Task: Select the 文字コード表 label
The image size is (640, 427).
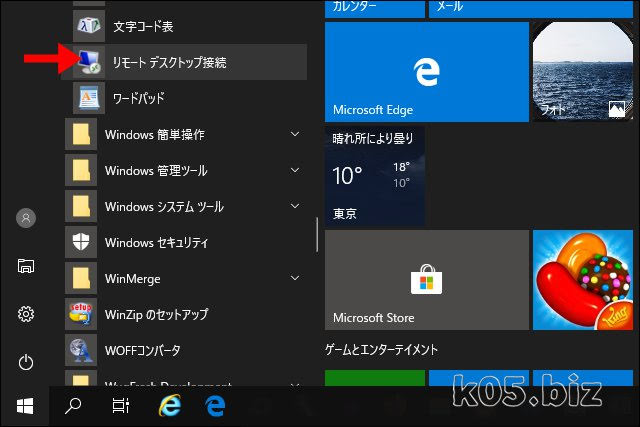Action: point(143,27)
